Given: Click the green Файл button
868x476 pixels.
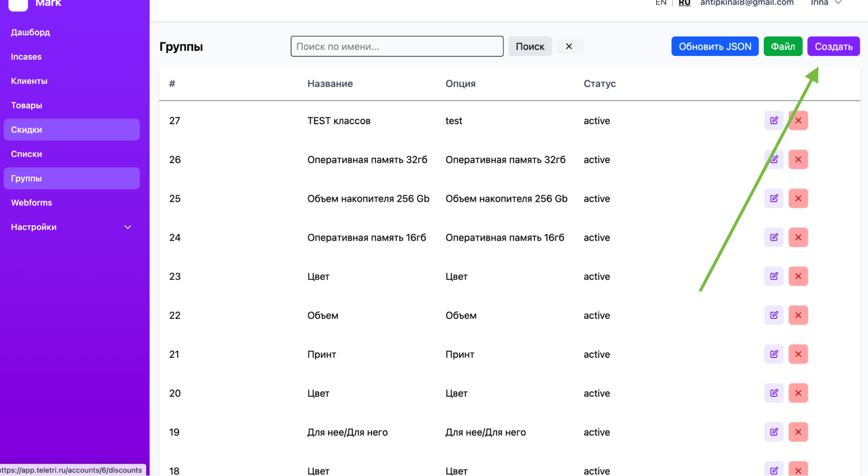Looking at the screenshot, I should [782, 46].
